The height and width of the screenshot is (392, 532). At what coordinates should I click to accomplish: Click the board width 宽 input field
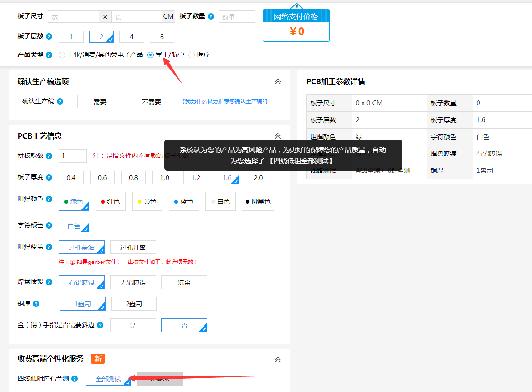click(x=73, y=16)
